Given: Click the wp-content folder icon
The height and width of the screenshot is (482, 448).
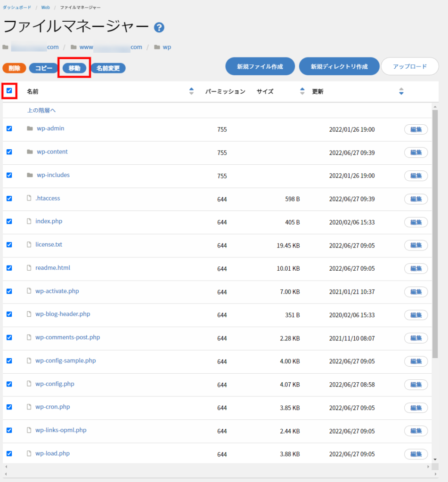Looking at the screenshot, I should (30, 152).
